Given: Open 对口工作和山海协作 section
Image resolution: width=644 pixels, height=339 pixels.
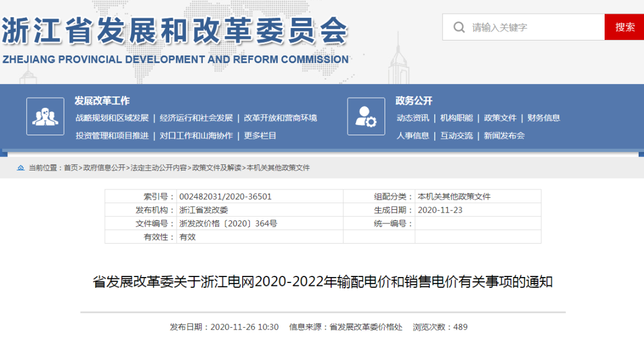Looking at the screenshot, I should pyautogui.click(x=196, y=136).
